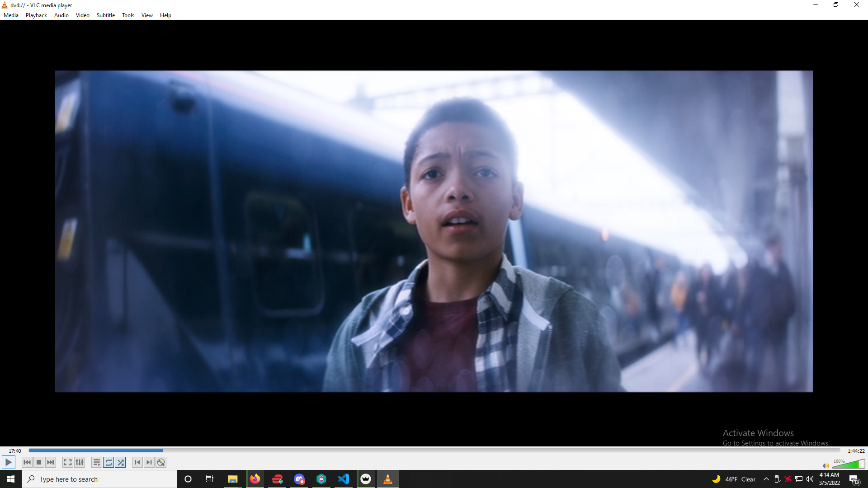The image size is (868, 488).
Task: Open the red stacked app taskbar icon
Action: pyautogui.click(x=277, y=479)
